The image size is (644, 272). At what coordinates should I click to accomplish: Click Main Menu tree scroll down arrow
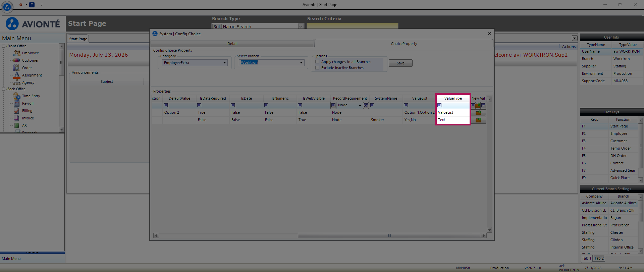(x=61, y=129)
